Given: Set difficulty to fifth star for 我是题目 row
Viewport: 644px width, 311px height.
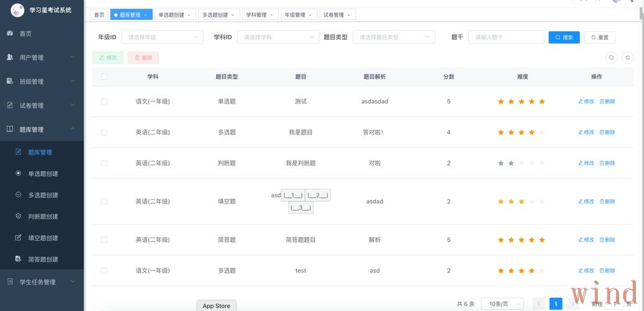Looking at the screenshot, I should 542,132.
